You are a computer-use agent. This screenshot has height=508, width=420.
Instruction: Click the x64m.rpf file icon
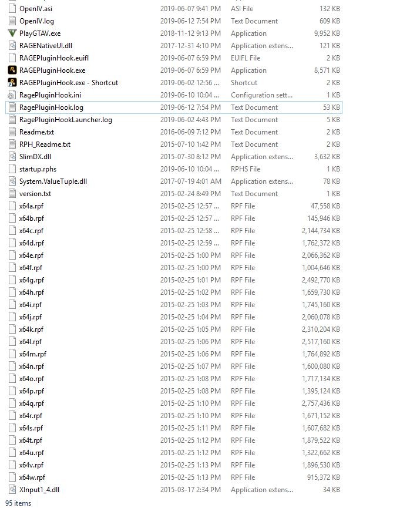coord(12,354)
